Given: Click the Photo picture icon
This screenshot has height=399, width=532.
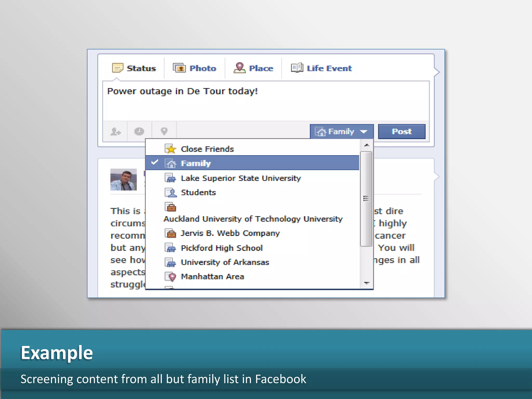Looking at the screenshot, I should [179, 68].
